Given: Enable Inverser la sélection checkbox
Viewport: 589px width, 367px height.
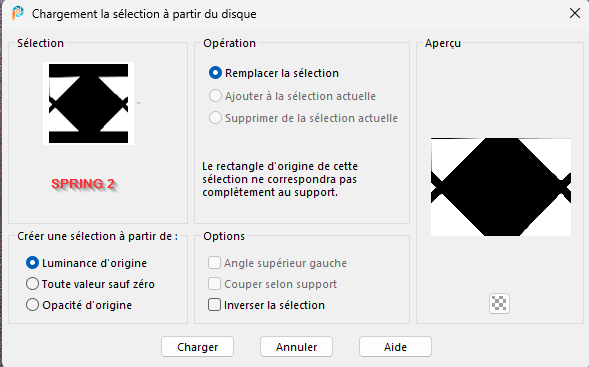Looking at the screenshot, I should [214, 305].
